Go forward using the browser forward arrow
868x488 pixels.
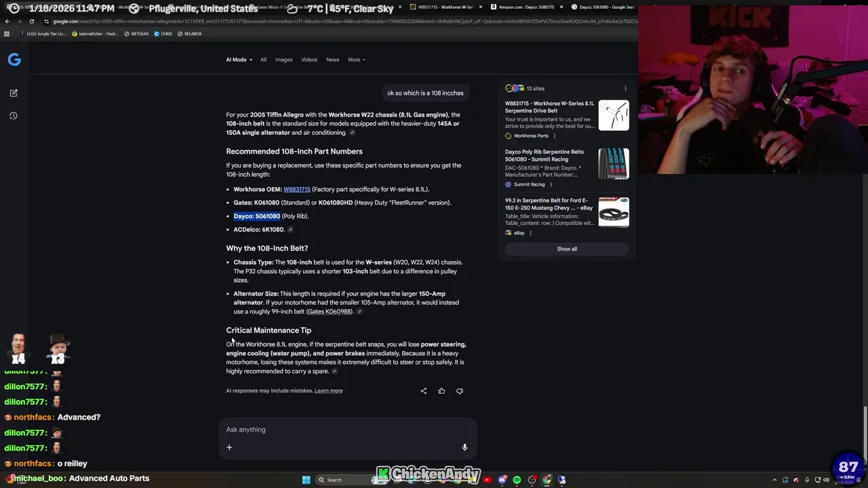click(x=19, y=21)
